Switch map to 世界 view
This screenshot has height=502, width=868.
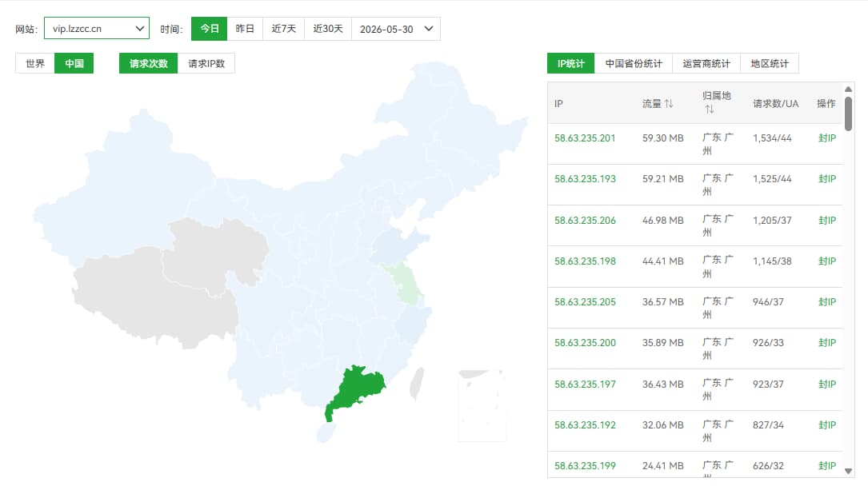pyautogui.click(x=35, y=64)
